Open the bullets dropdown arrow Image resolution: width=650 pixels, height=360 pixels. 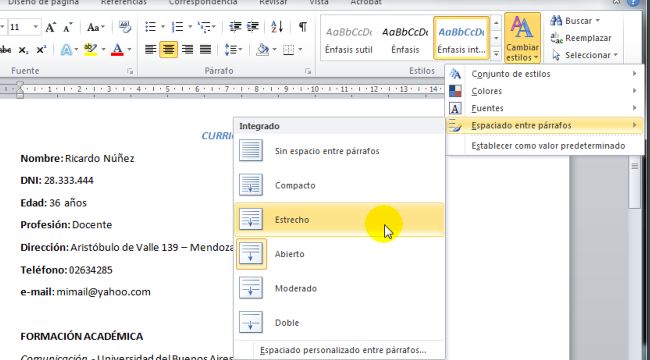coord(162,27)
